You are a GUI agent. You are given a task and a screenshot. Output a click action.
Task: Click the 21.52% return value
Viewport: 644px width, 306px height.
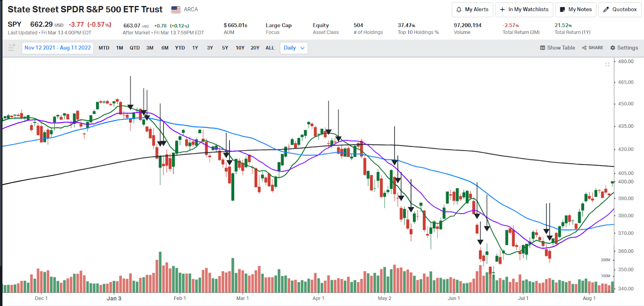[563, 25]
